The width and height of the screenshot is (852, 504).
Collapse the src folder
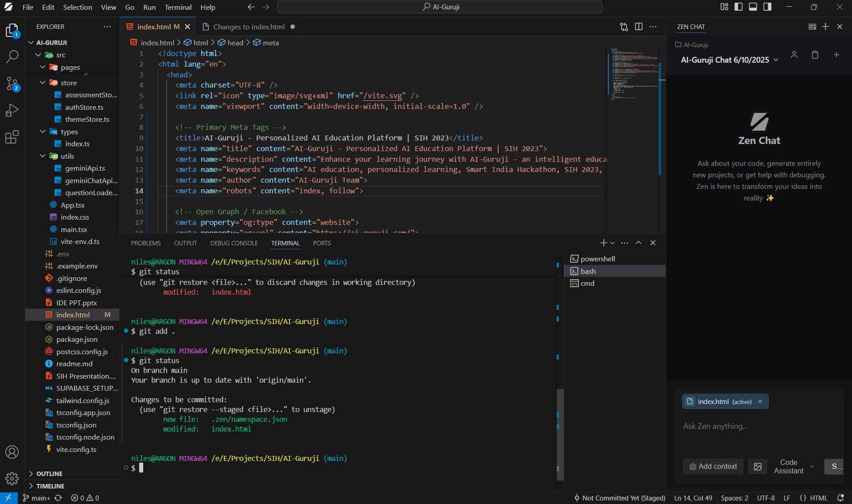tap(38, 55)
